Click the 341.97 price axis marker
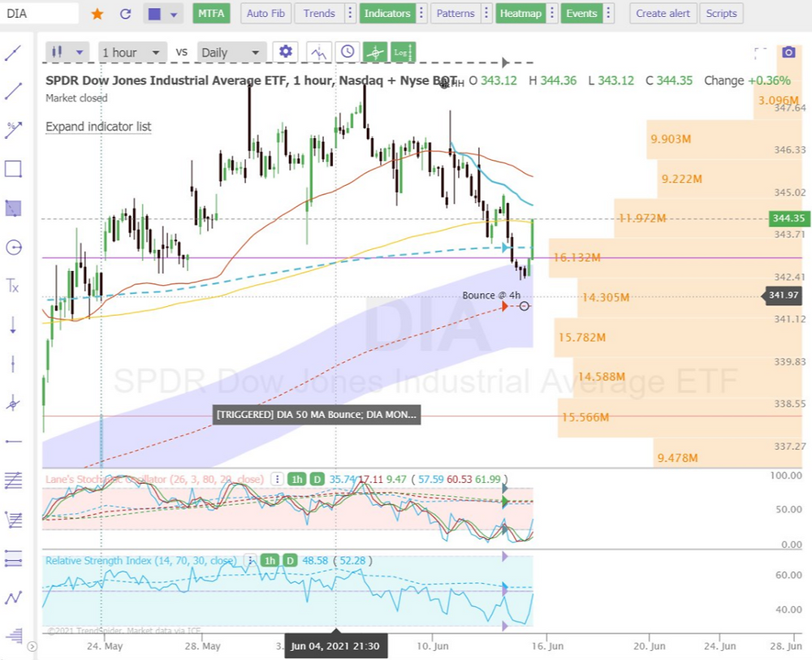The height and width of the screenshot is (660, 812). [x=784, y=295]
